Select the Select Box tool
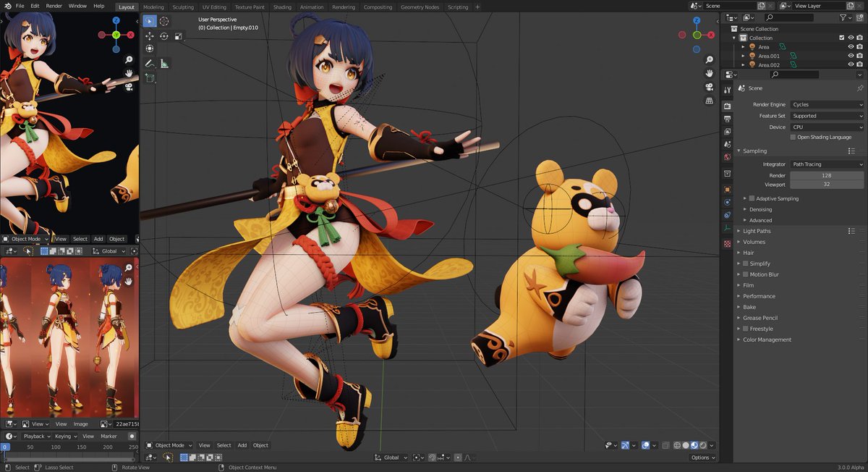 click(149, 21)
